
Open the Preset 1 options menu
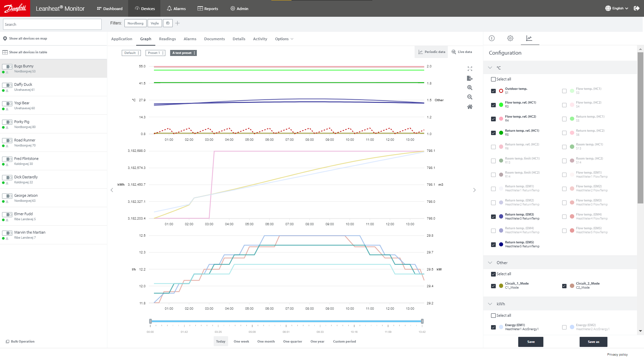[x=163, y=53]
